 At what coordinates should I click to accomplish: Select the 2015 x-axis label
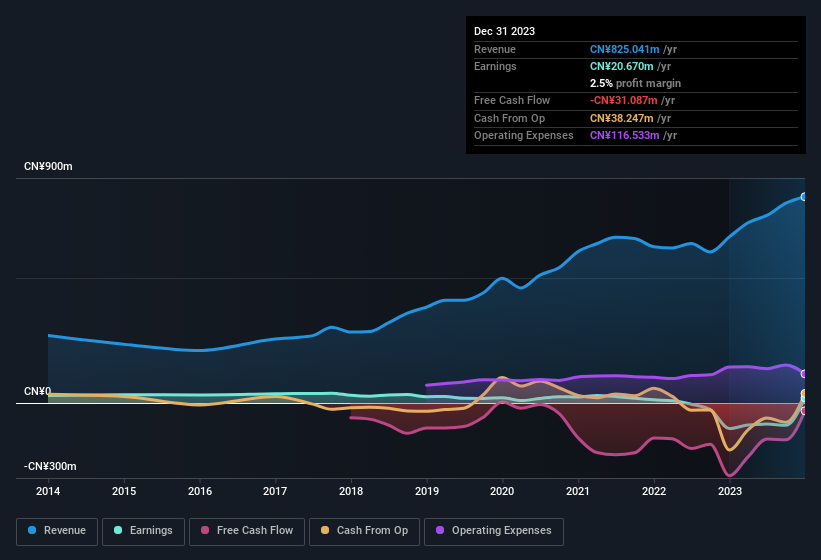124,491
